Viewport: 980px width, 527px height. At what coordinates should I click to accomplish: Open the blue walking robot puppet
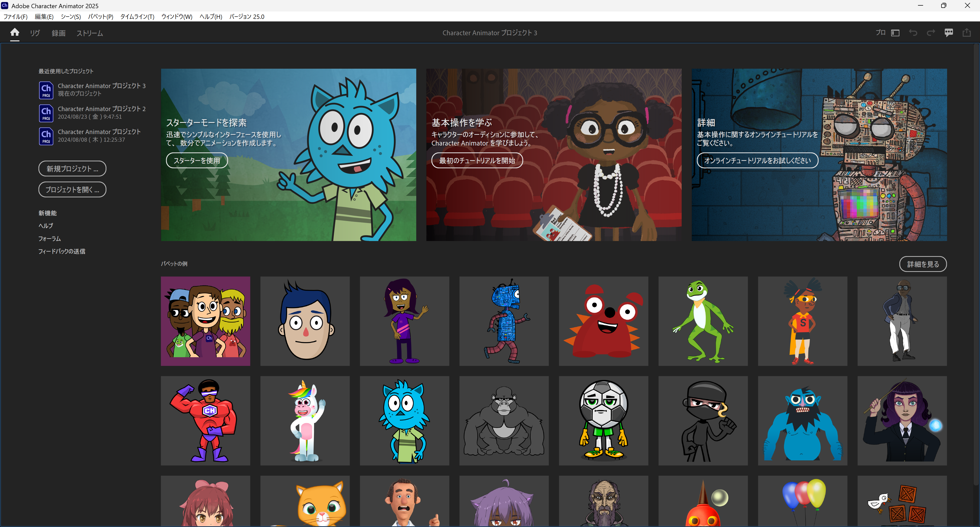pyautogui.click(x=504, y=321)
